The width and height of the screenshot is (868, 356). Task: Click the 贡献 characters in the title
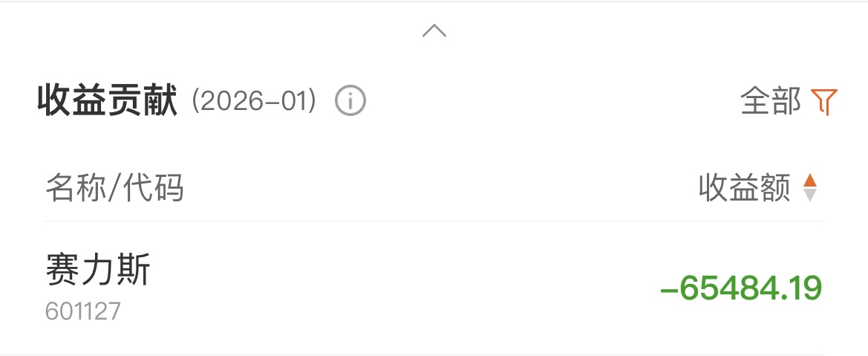point(143,101)
